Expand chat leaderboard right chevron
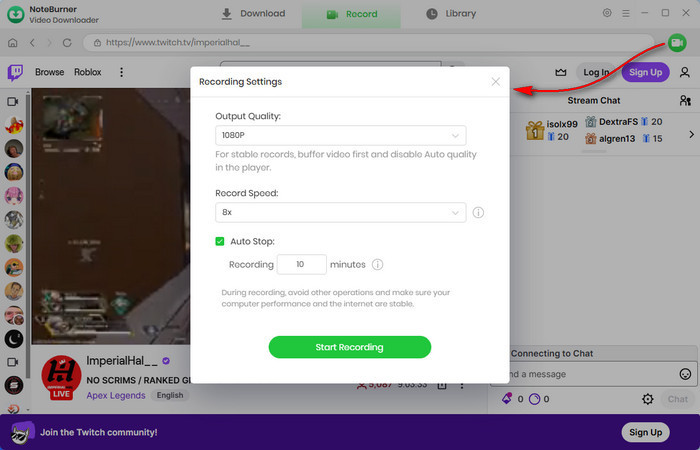The image size is (700, 450). [690, 133]
